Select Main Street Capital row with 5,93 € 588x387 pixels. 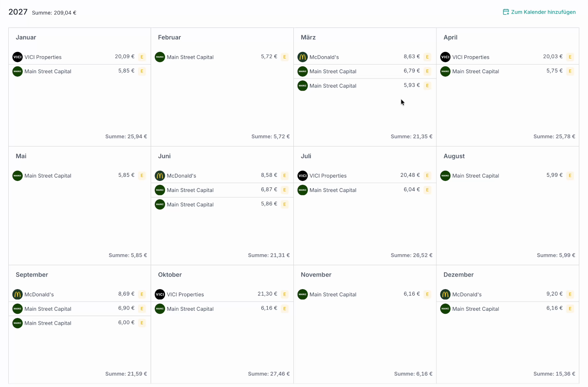365,86
